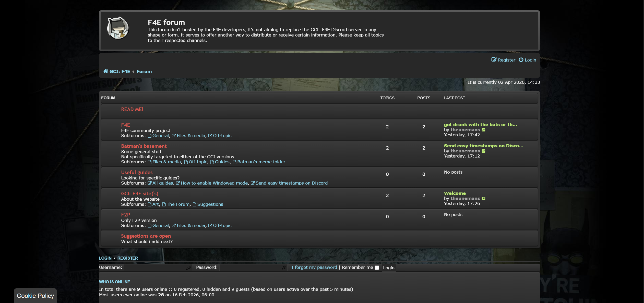Click latest post icon for Send easy timestamps

pyautogui.click(x=483, y=151)
